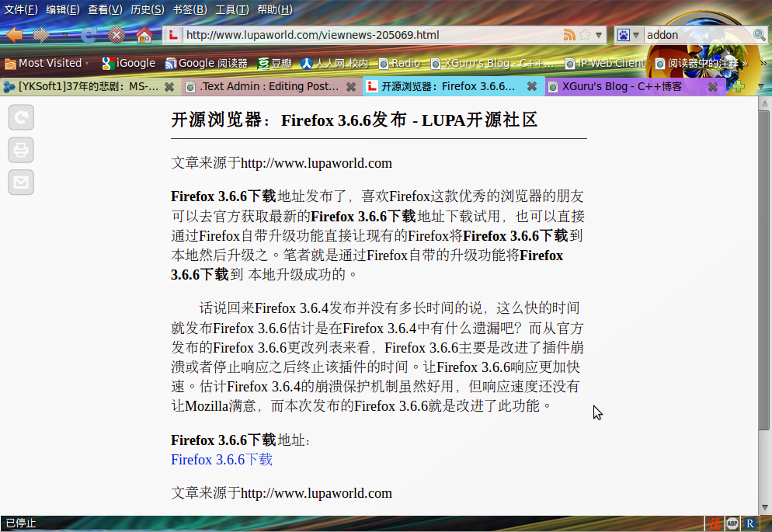Bookmark this page with the star
The image size is (772, 532).
[x=585, y=35]
